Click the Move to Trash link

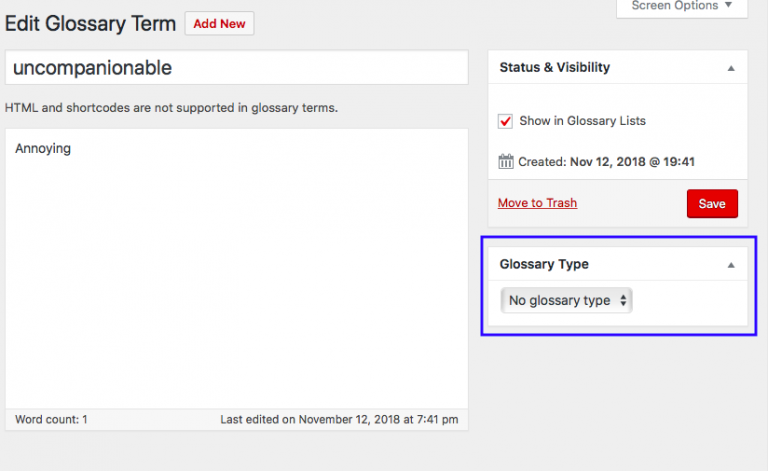tap(537, 203)
